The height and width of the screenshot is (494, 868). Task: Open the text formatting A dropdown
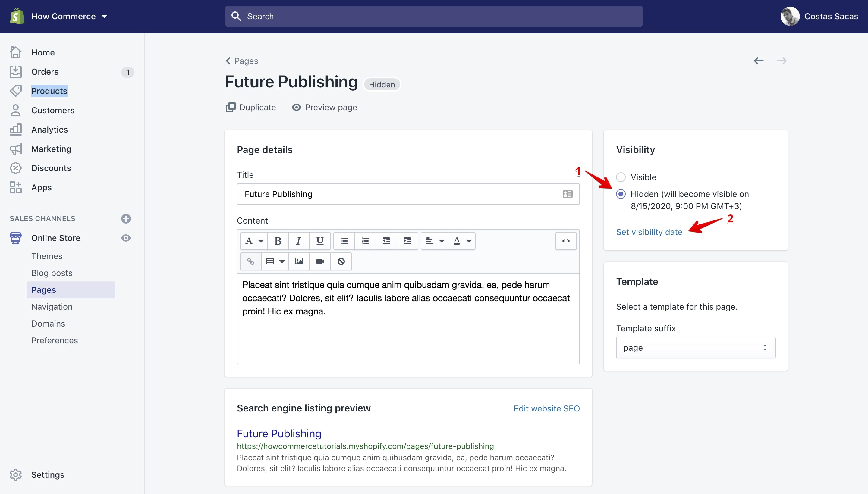pyautogui.click(x=254, y=241)
